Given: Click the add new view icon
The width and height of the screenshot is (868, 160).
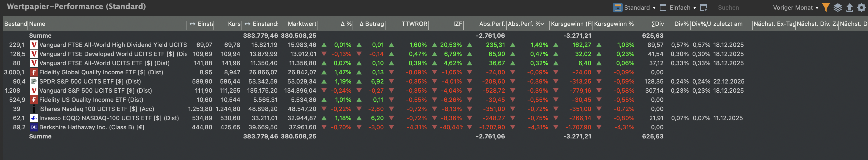Looking at the screenshot, I should 704,8.
